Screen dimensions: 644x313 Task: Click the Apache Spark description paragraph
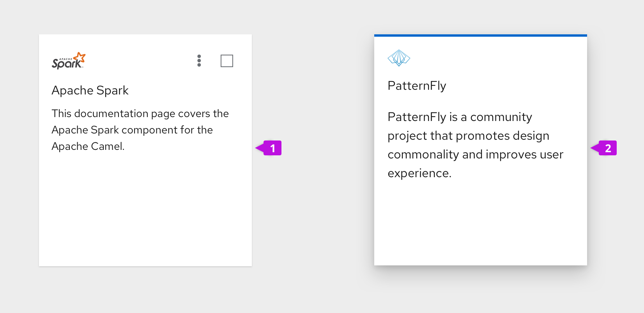point(140,130)
